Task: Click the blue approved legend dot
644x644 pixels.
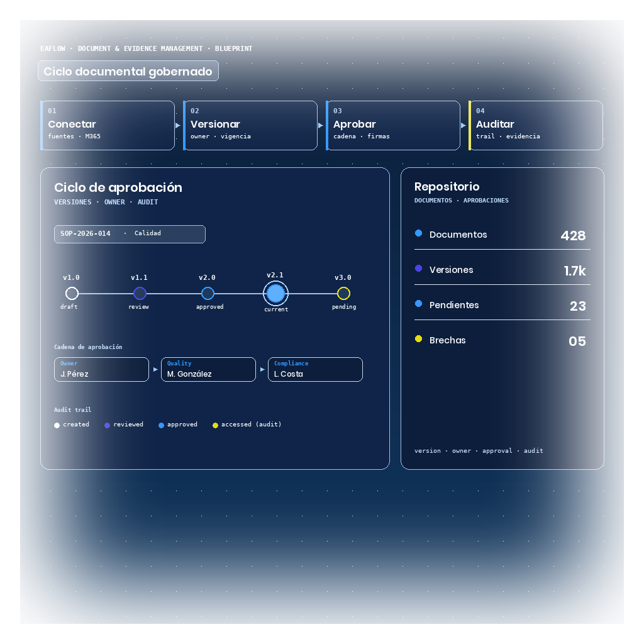Action: (x=161, y=425)
